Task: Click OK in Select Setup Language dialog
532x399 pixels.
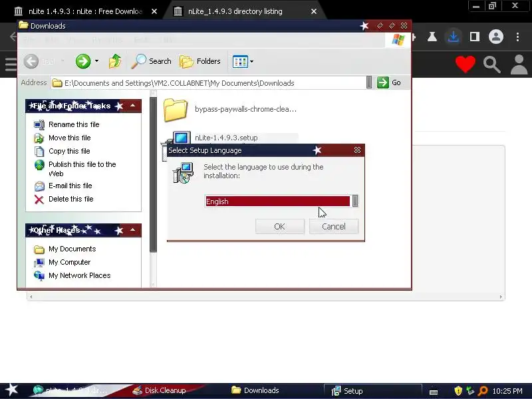Action: click(x=279, y=226)
